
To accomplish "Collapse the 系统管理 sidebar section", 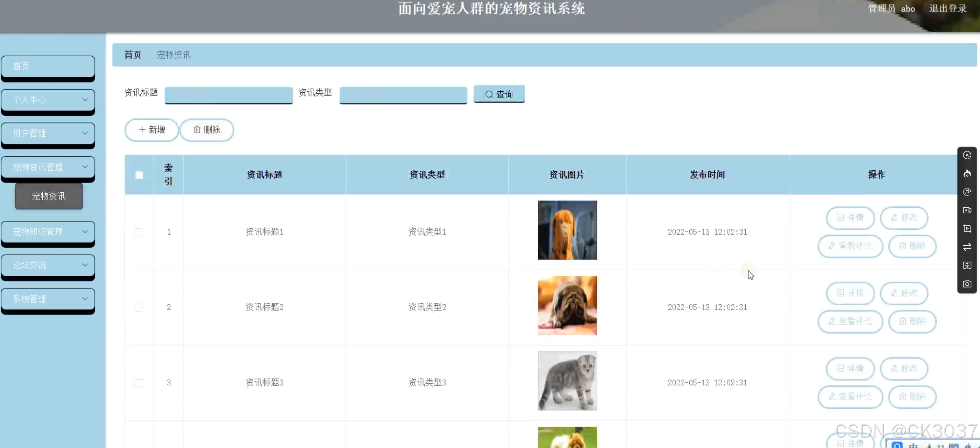I will [x=48, y=299].
